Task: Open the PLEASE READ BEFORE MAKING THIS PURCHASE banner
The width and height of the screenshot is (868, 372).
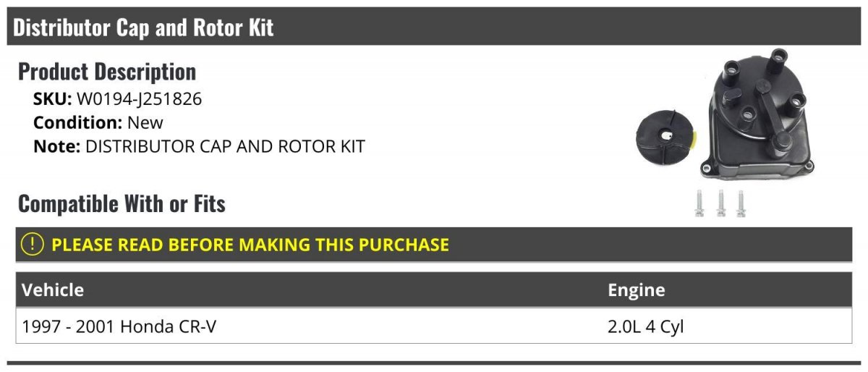Action: pyautogui.click(x=434, y=245)
